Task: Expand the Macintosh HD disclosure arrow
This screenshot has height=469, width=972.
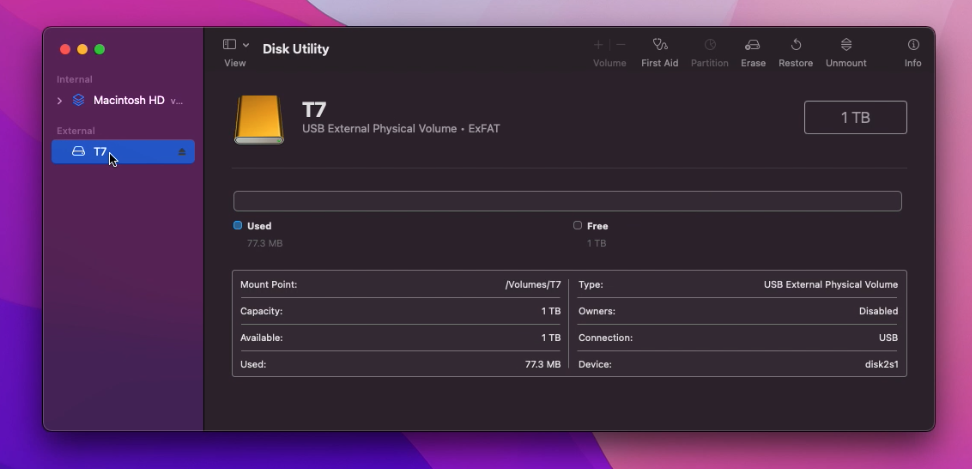Action: (x=60, y=100)
